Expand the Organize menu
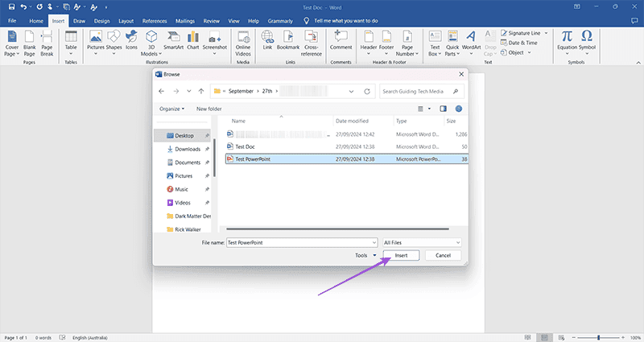The image size is (644, 342). pos(171,109)
